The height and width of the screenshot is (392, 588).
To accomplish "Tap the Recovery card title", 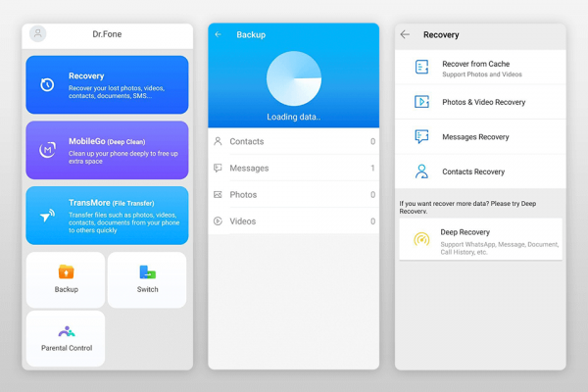I will (x=86, y=75).
